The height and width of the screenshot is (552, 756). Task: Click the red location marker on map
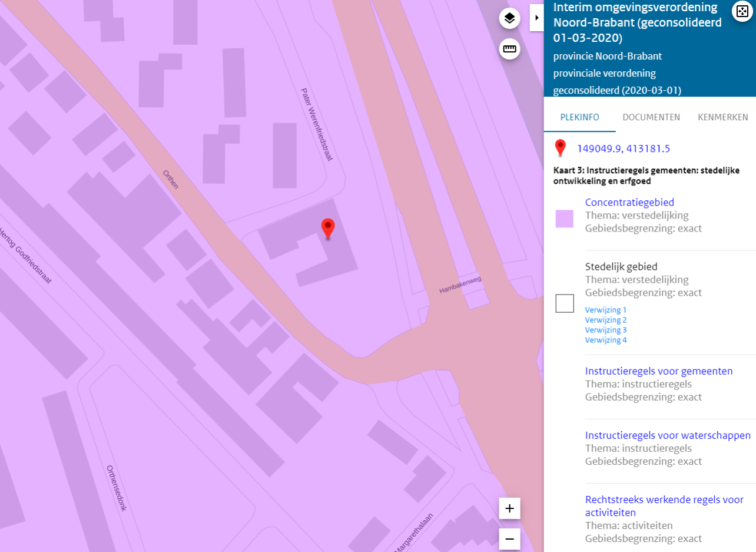click(x=328, y=229)
